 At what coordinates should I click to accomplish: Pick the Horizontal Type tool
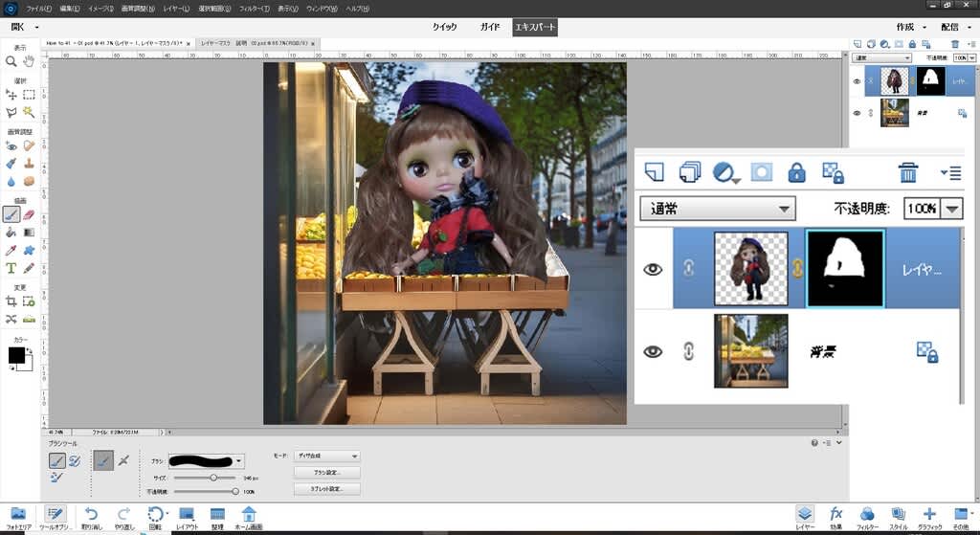point(11,268)
